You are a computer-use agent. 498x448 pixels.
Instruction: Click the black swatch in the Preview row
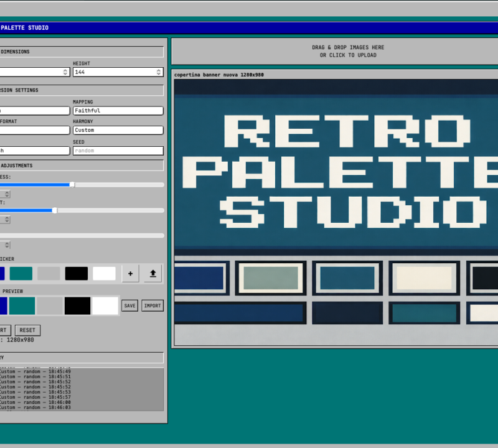[x=77, y=306]
